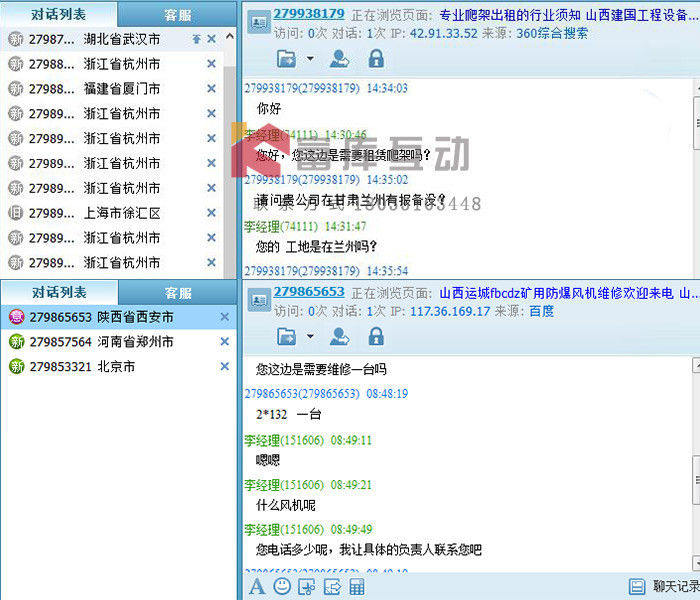
Task: Expand folder dropdown arrow in 279938179 chat header
Action: pos(310,58)
